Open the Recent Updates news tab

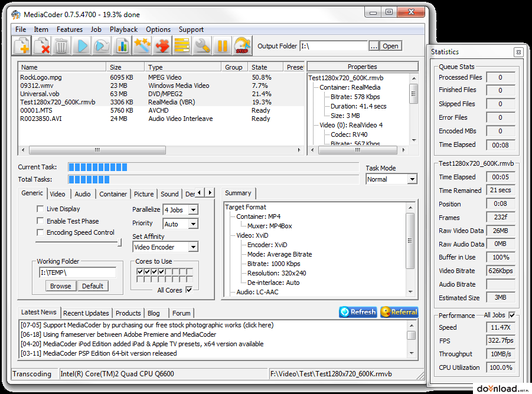[x=86, y=313]
